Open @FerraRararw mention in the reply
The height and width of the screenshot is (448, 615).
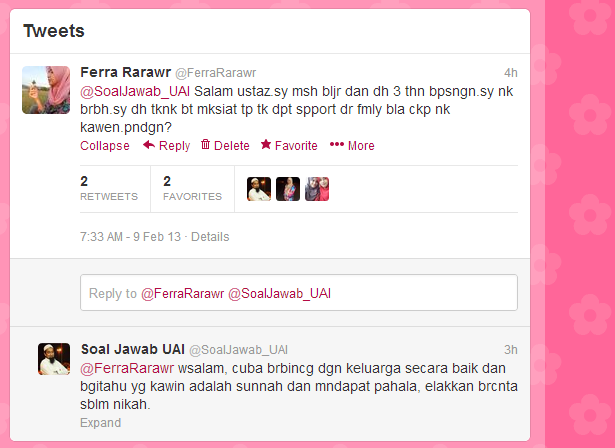pyautogui.click(x=127, y=368)
